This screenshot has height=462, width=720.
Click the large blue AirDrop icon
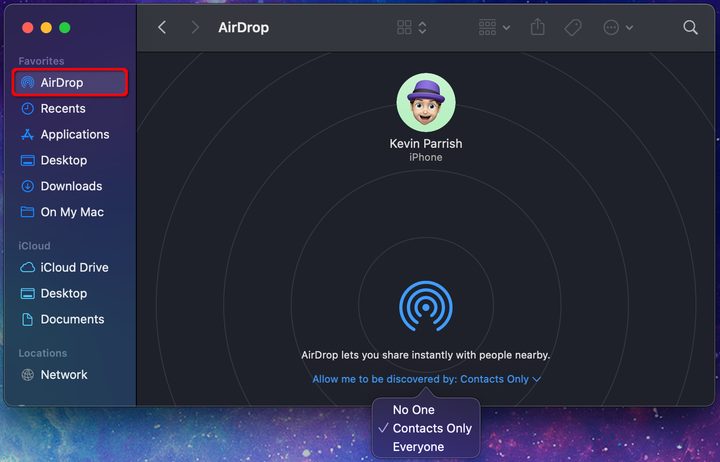coord(426,306)
